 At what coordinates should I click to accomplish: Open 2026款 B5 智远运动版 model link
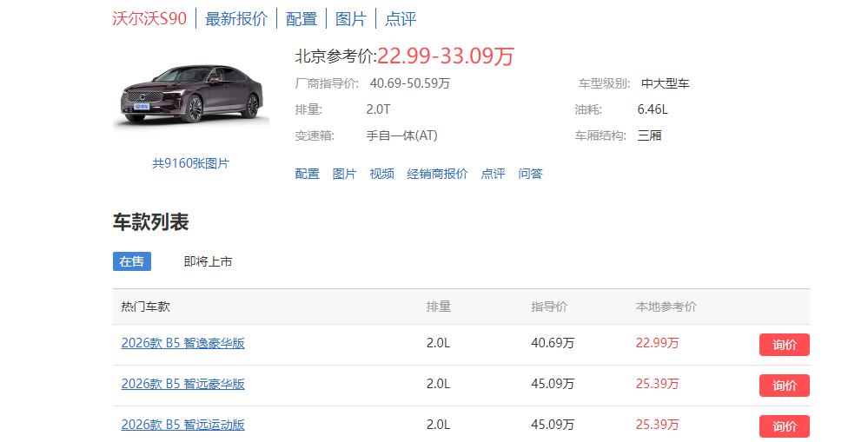tap(182, 425)
